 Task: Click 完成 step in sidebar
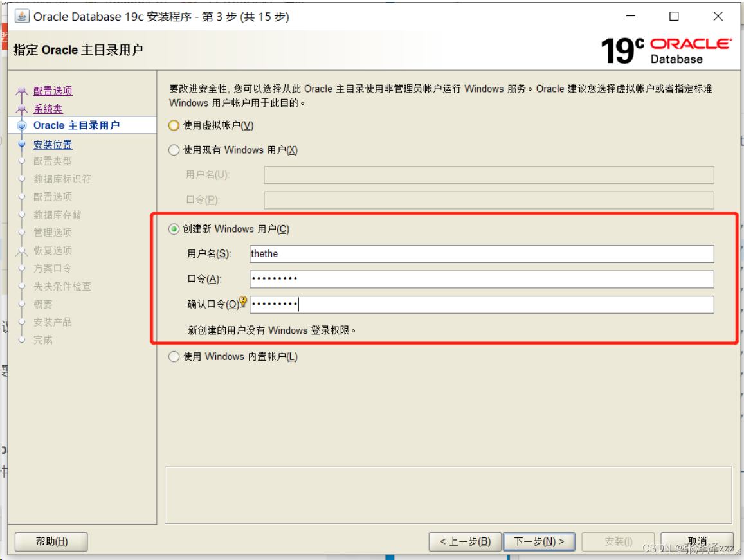click(x=42, y=340)
